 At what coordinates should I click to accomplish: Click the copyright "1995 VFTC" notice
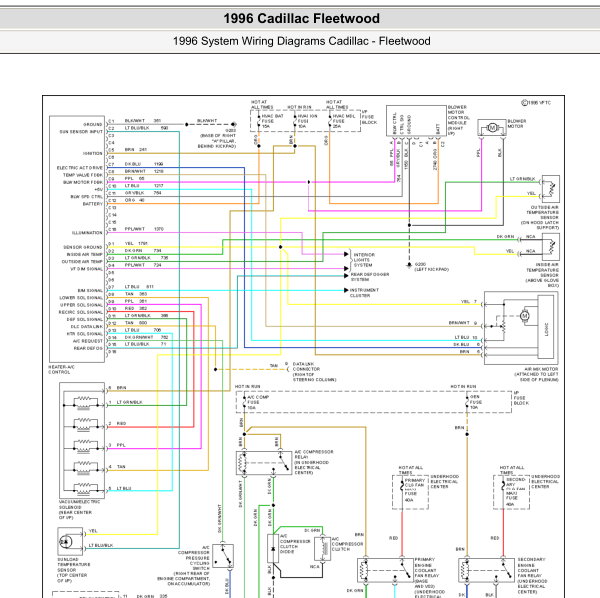[536, 103]
